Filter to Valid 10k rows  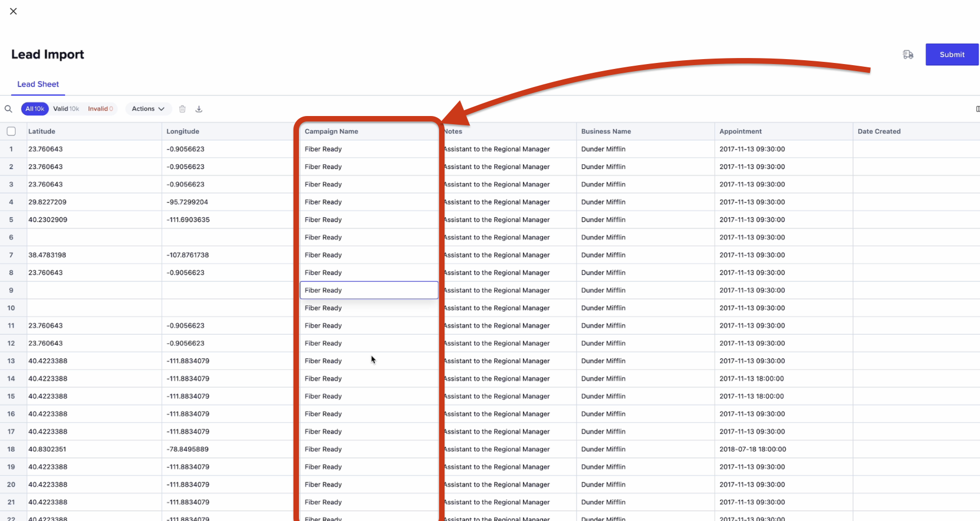66,109
